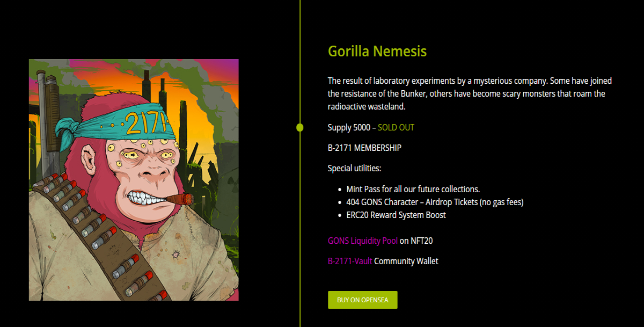644x327 pixels.
Task: Click the Special utilities label
Action: point(355,168)
